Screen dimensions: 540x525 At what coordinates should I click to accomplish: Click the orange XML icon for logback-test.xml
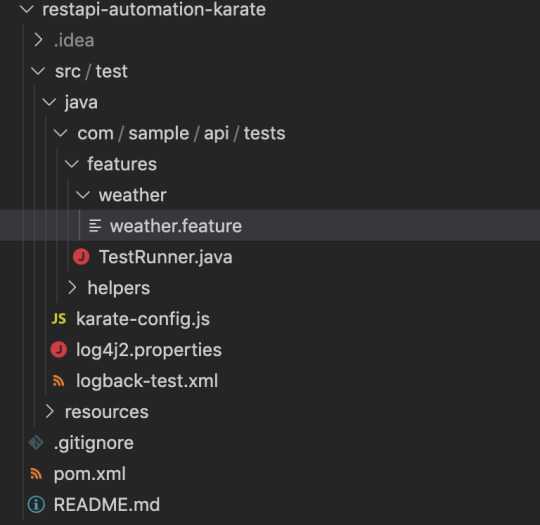pos(59,381)
